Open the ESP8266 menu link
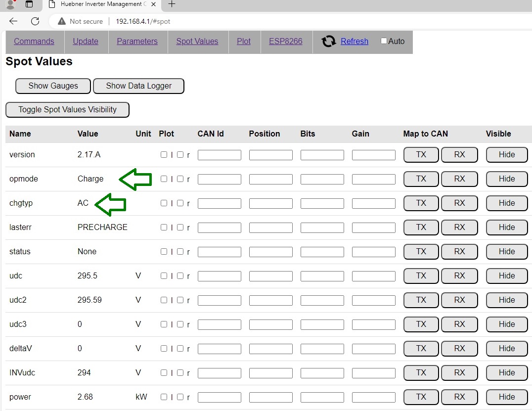The height and width of the screenshot is (411, 532). pos(285,42)
